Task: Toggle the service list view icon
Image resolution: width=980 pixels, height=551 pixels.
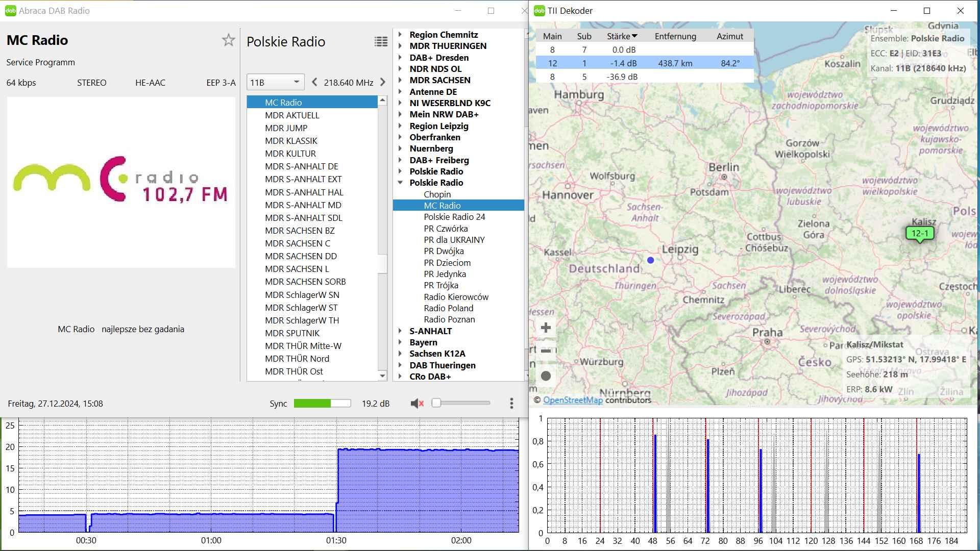Action: [381, 42]
